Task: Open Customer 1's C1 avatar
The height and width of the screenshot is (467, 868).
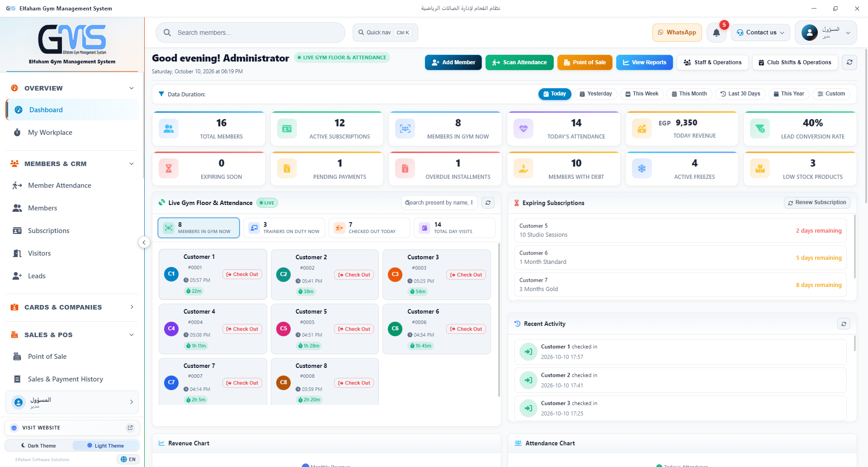Action: click(x=171, y=274)
